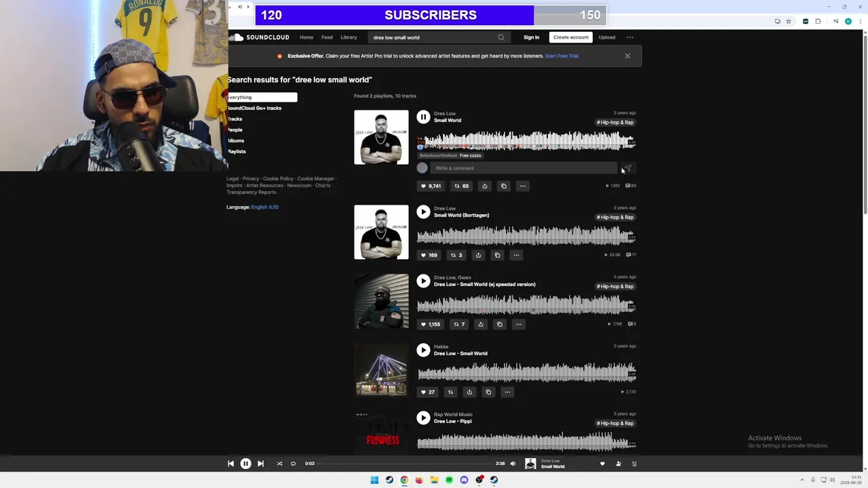
Task: Open the English (US) language selector
Action: (265, 207)
